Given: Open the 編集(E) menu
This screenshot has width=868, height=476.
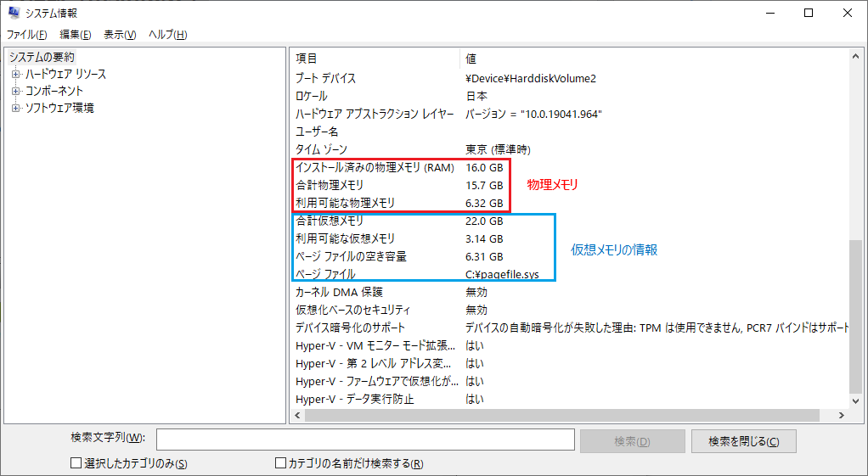Looking at the screenshot, I should tap(76, 35).
